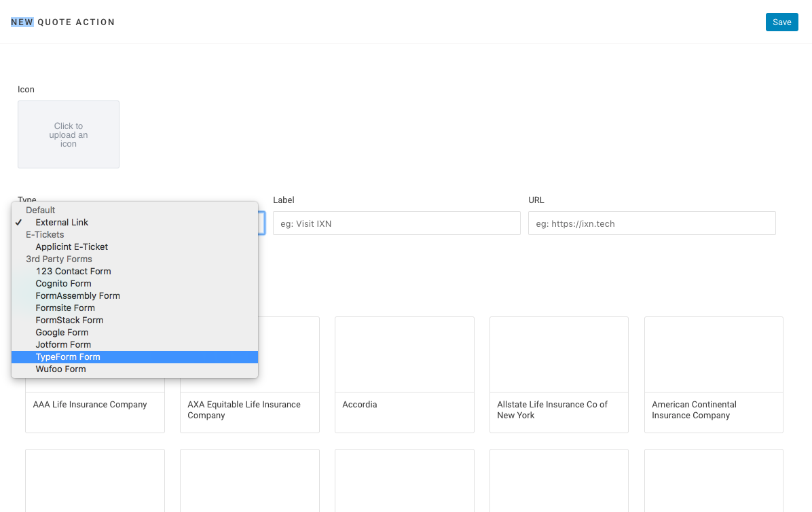Choose FormAssembly Form option
The height and width of the screenshot is (512, 812).
point(134,295)
